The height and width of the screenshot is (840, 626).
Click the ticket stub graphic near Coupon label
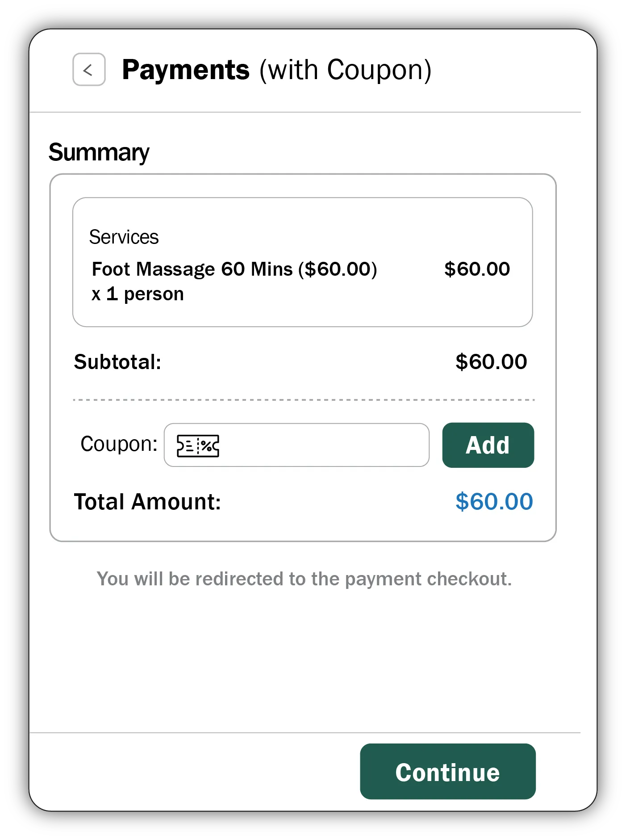coord(197,445)
